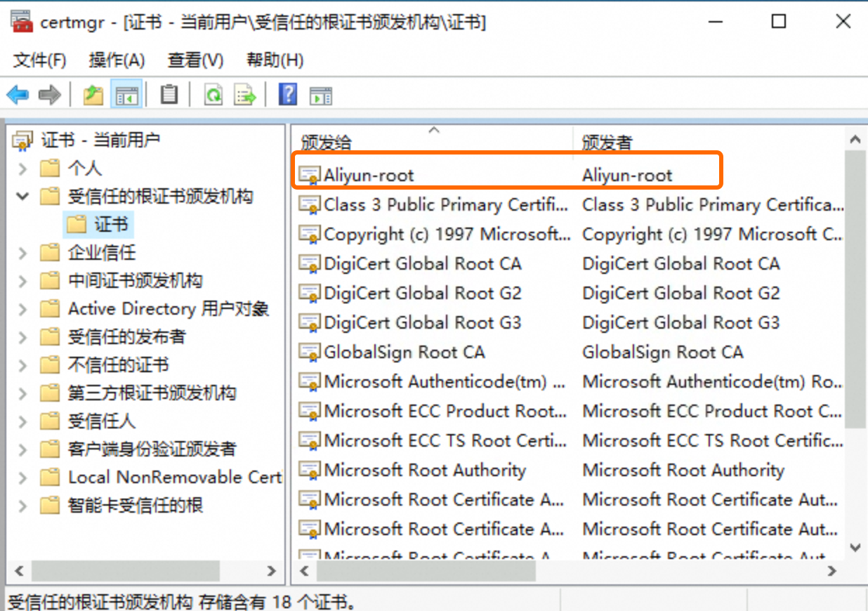Click the certmgr icon in the title bar

point(22,22)
